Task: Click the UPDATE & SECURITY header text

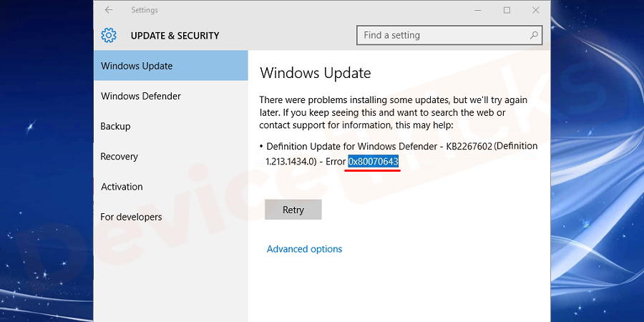Action: pyautogui.click(x=175, y=36)
